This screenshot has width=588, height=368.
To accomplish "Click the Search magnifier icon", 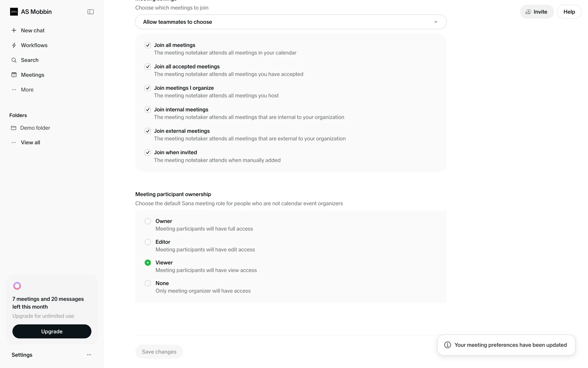I will [14, 60].
